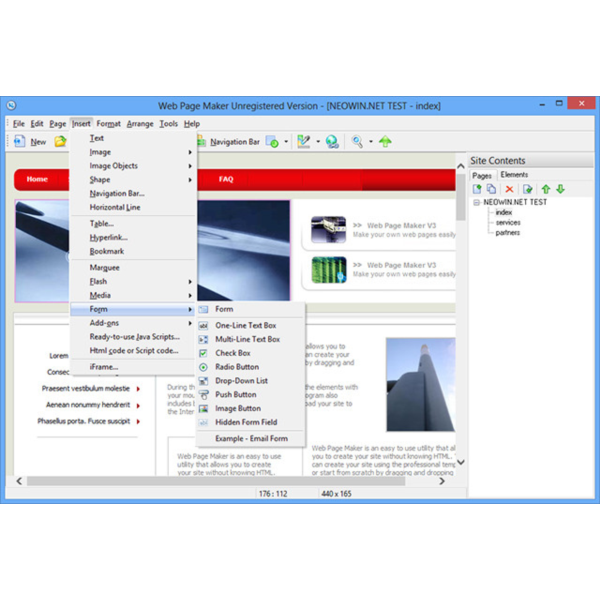Click the One-Line Text Box icon
This screenshot has width=600, height=600.
pyautogui.click(x=203, y=326)
